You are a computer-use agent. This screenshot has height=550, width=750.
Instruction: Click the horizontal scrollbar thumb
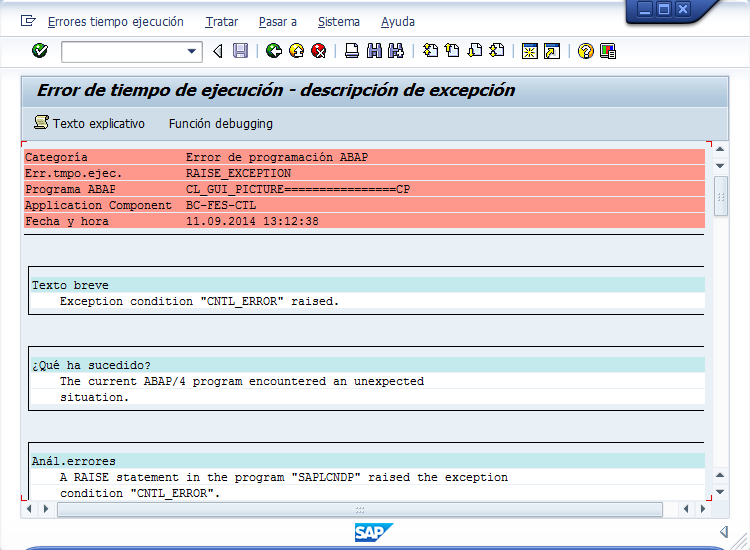pyautogui.click(x=360, y=509)
